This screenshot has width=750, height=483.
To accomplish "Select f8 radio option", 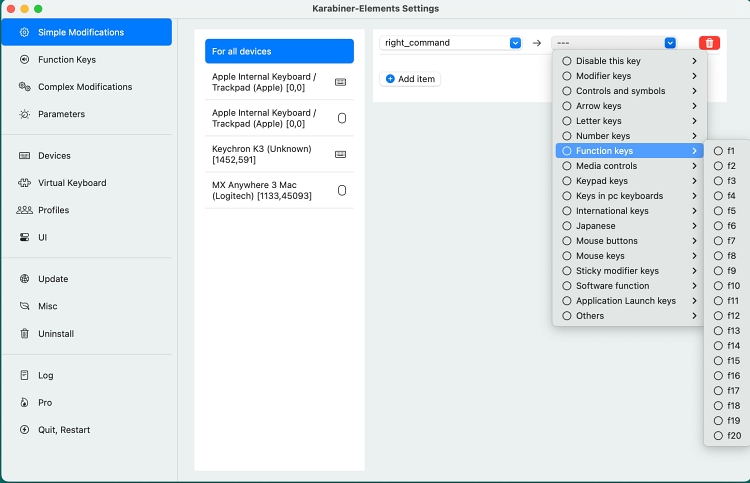I will [718, 256].
